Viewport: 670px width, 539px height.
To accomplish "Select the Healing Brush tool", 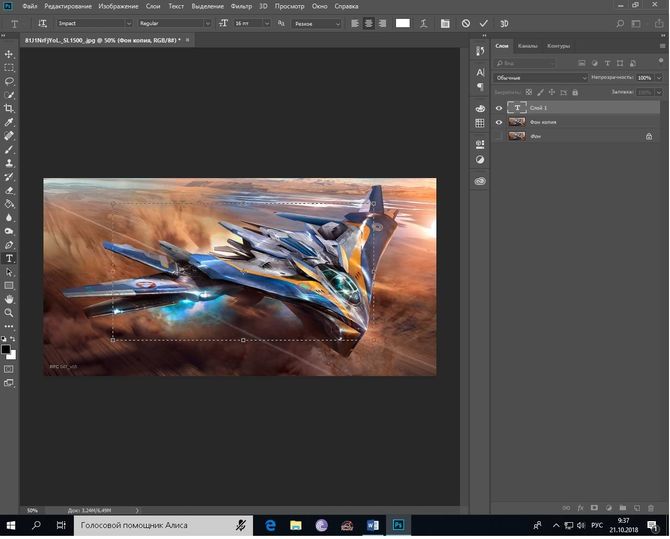I will pos(9,136).
